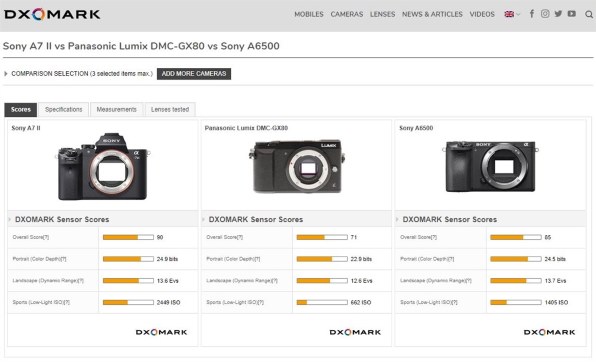This screenshot has height=362, width=596.
Task: Collapse Sony A6500 DXOMARK Sensor Scores
Action: [450, 219]
